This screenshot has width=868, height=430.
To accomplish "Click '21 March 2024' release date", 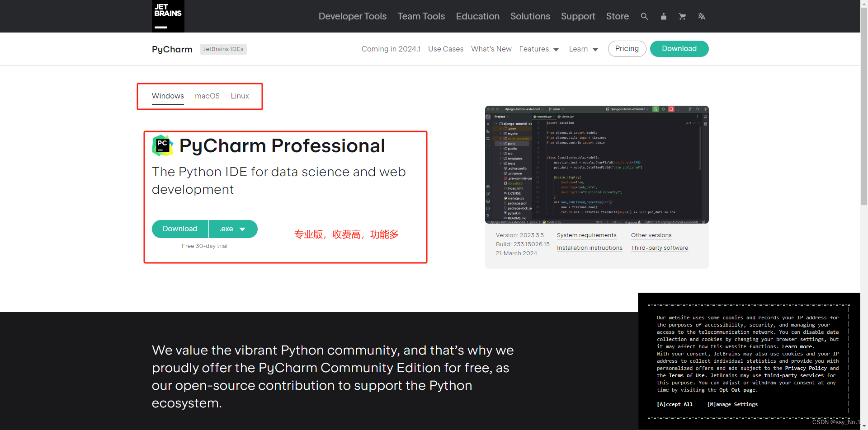I will tap(516, 253).
